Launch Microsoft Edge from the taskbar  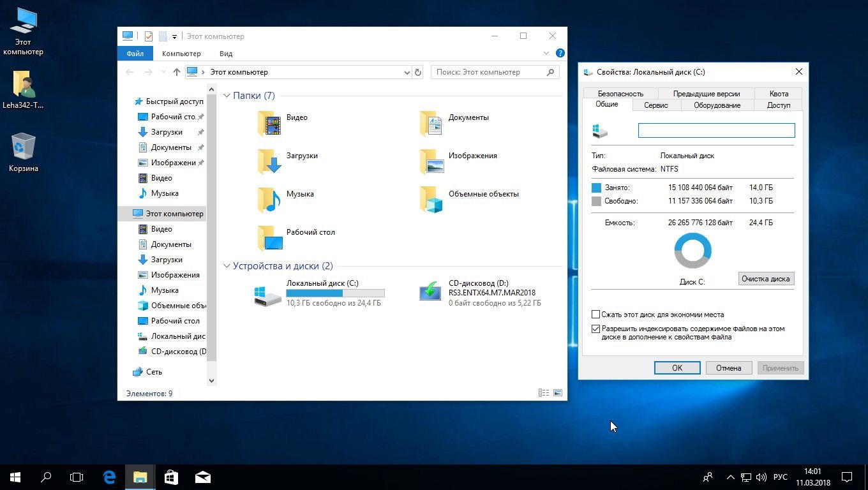click(109, 477)
